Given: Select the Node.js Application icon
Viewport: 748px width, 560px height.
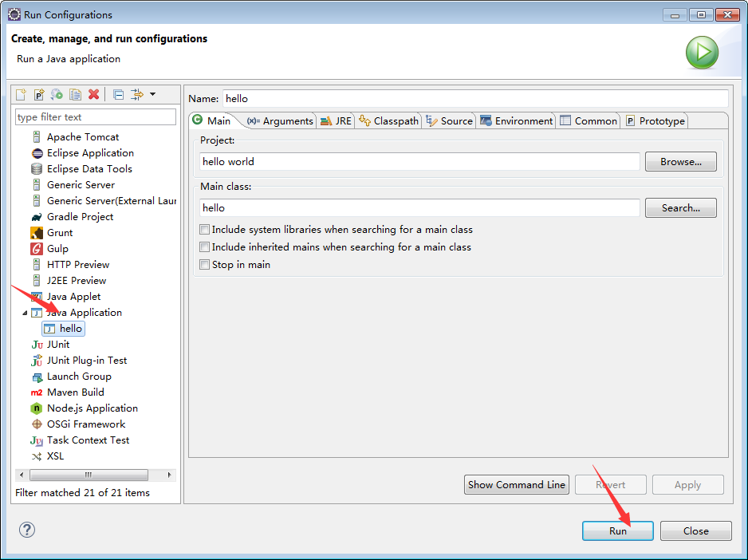Looking at the screenshot, I should point(37,408).
